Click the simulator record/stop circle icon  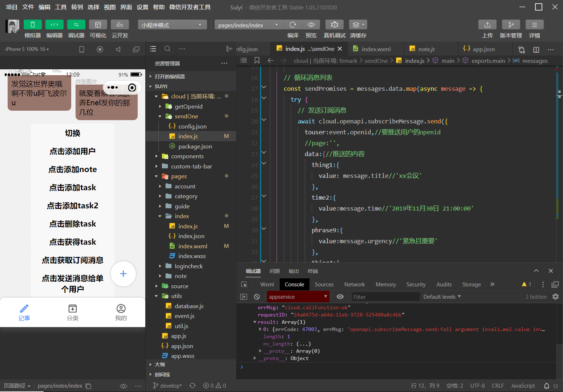pyautogui.click(x=100, y=49)
